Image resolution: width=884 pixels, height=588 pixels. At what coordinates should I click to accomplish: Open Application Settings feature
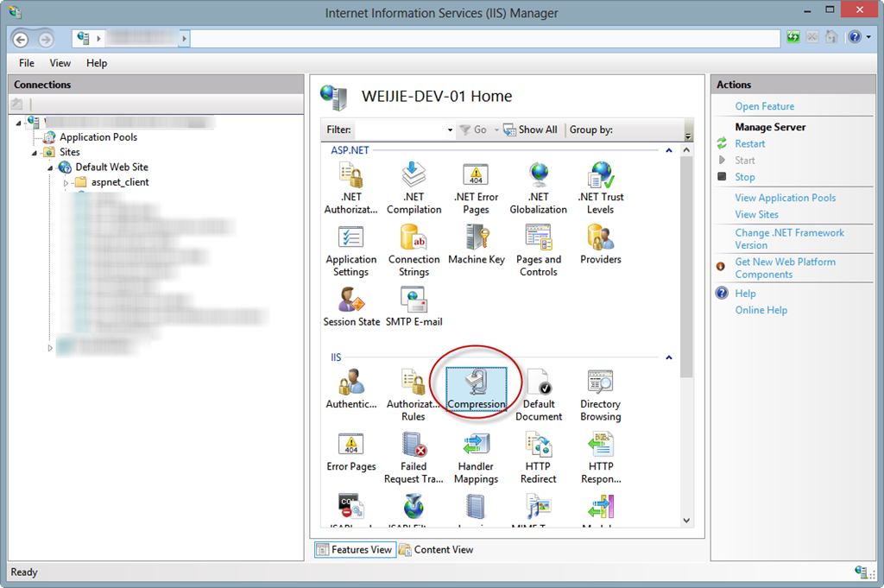tap(350, 250)
